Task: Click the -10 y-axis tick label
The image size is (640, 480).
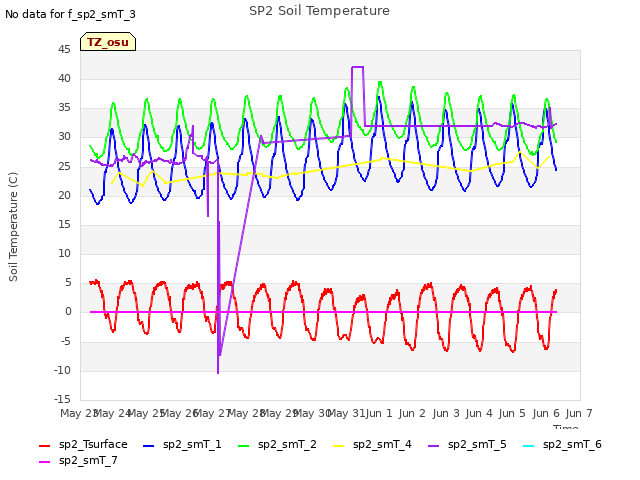Action: tap(62, 370)
